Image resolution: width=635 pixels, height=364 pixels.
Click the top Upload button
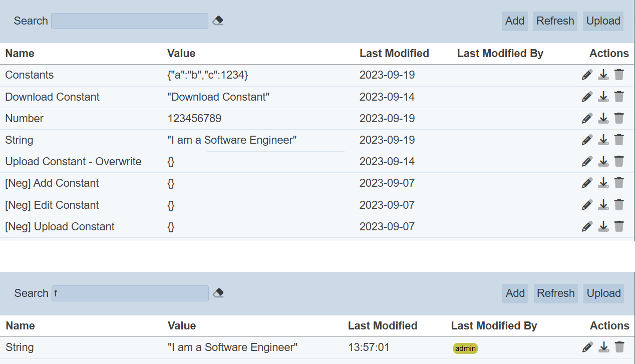click(603, 21)
